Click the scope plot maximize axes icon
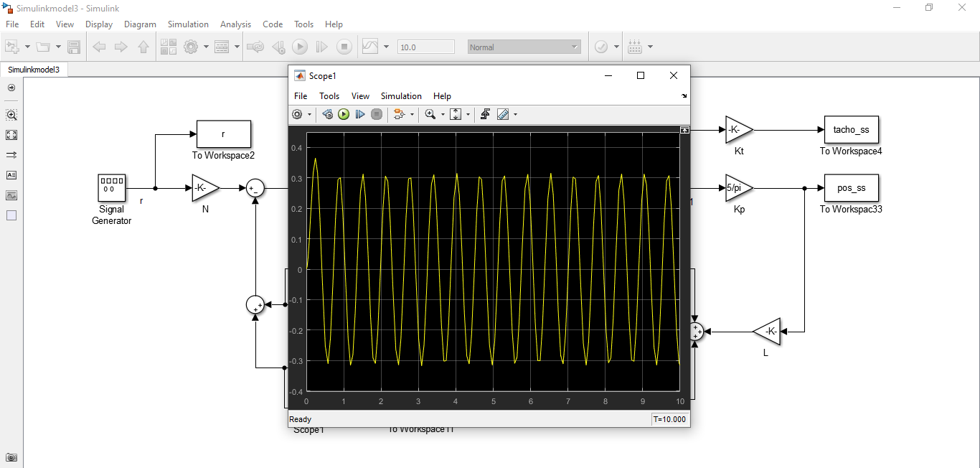 pyautogui.click(x=685, y=130)
